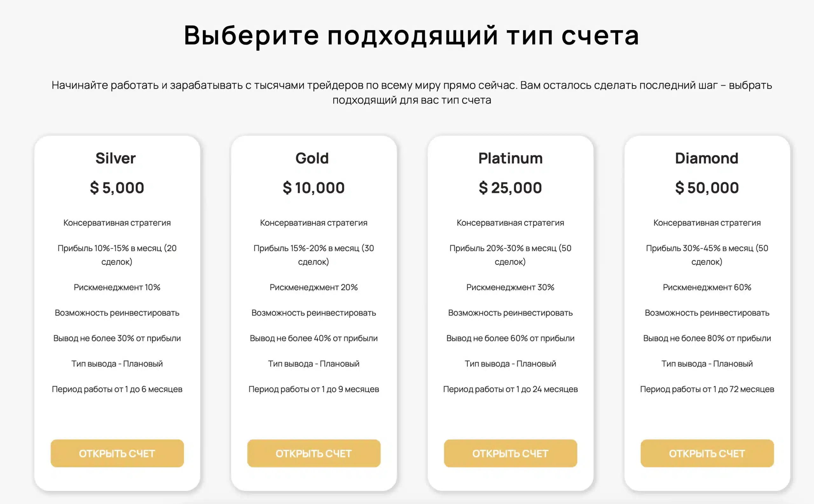Click the Diamond plan's ОТКРЫТЬ СЧЕТ button

point(707,453)
